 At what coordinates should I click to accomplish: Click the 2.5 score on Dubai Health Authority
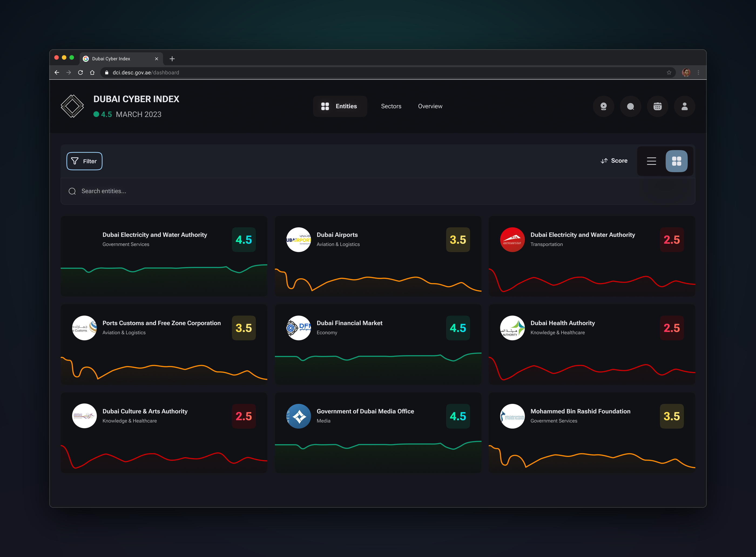[x=671, y=328]
